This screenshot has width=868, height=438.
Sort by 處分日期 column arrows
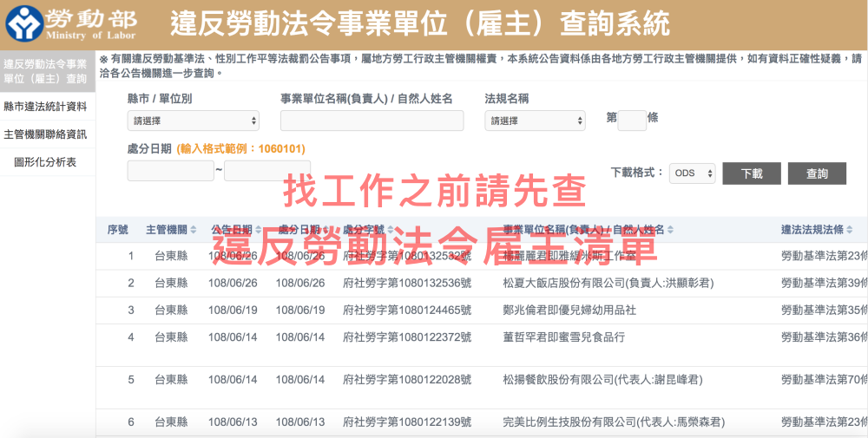[326, 230]
